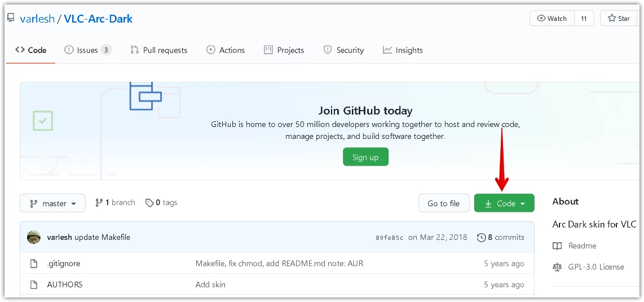
Task: Click the Actions play icon
Action: click(x=211, y=50)
